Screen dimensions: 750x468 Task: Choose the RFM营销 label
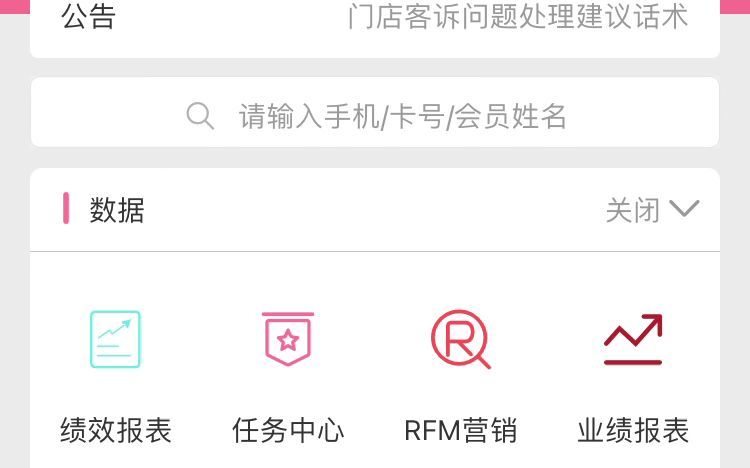[460, 430]
